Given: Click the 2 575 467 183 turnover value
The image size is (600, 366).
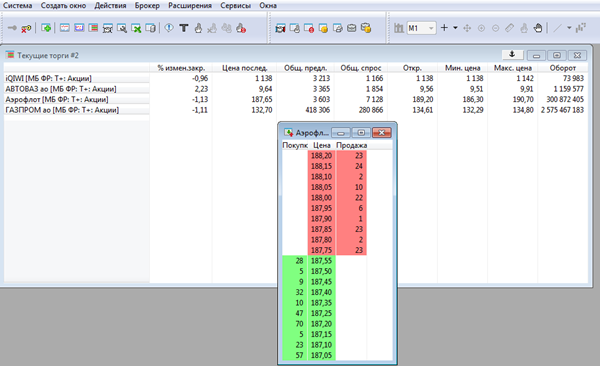Looking at the screenshot, I should click(x=562, y=110).
